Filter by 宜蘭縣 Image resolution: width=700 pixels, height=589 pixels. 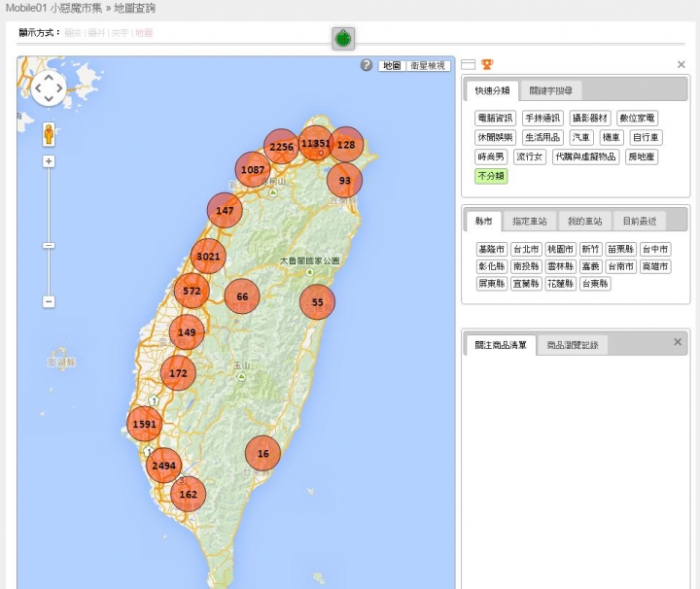point(526,284)
